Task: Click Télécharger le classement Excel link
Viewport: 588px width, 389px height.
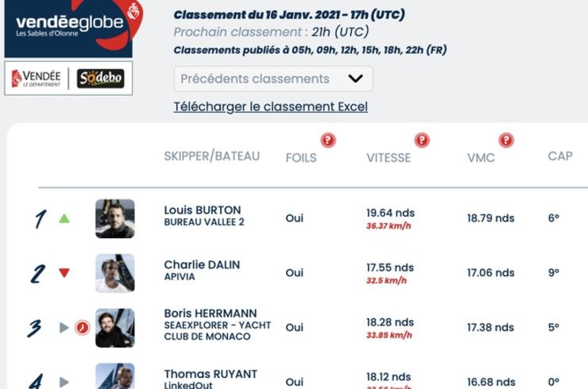Action: click(270, 107)
